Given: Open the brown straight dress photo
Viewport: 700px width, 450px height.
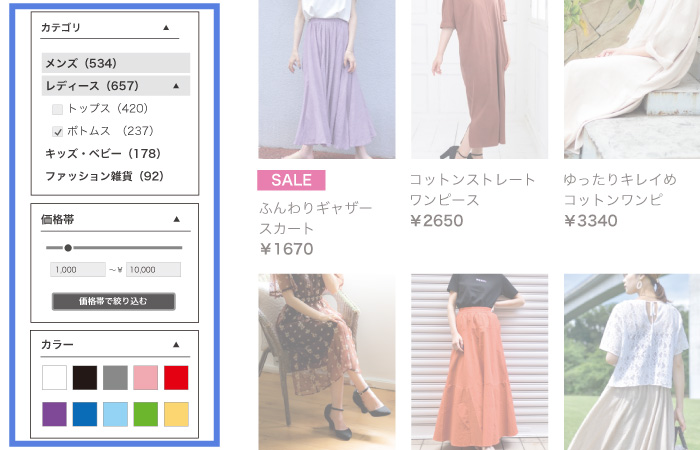Looking at the screenshot, I should pyautogui.click(x=479, y=79).
